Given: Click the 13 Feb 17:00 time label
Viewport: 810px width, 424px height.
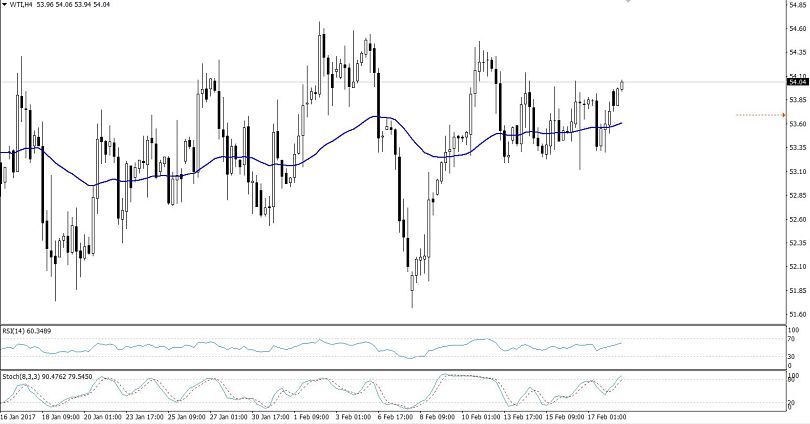Looking at the screenshot, I should click(522, 417).
